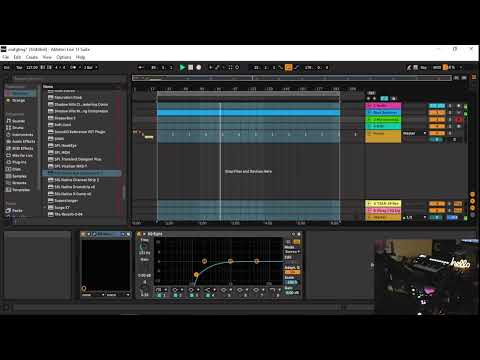The image size is (480, 360).
Task: Toggle the MIDI map mode button
Action: point(437,67)
